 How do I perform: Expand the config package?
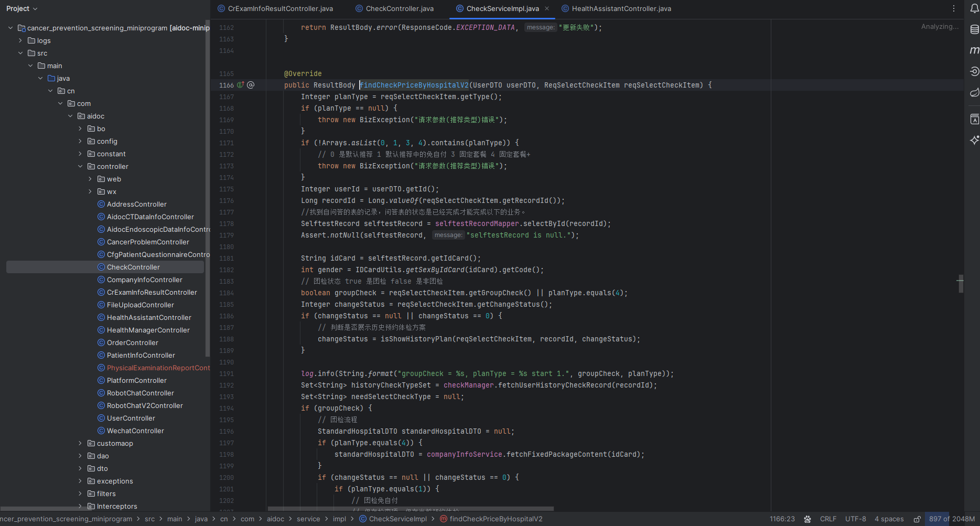pos(80,141)
